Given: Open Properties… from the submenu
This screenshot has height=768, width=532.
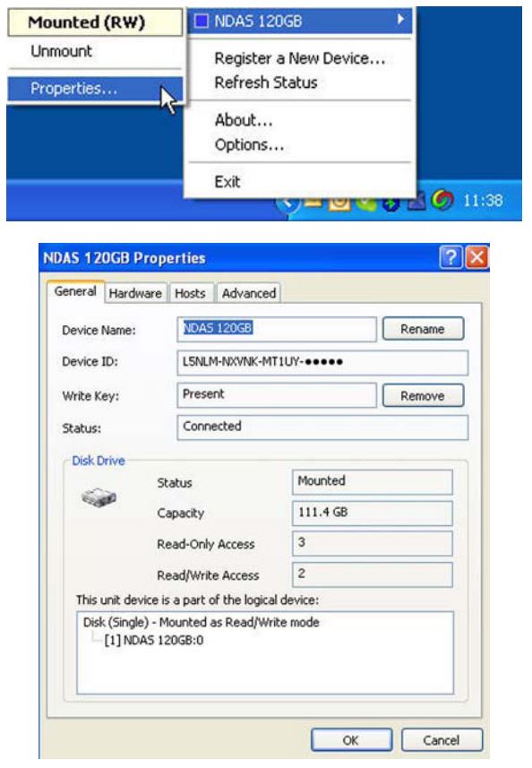Looking at the screenshot, I should (96, 89).
